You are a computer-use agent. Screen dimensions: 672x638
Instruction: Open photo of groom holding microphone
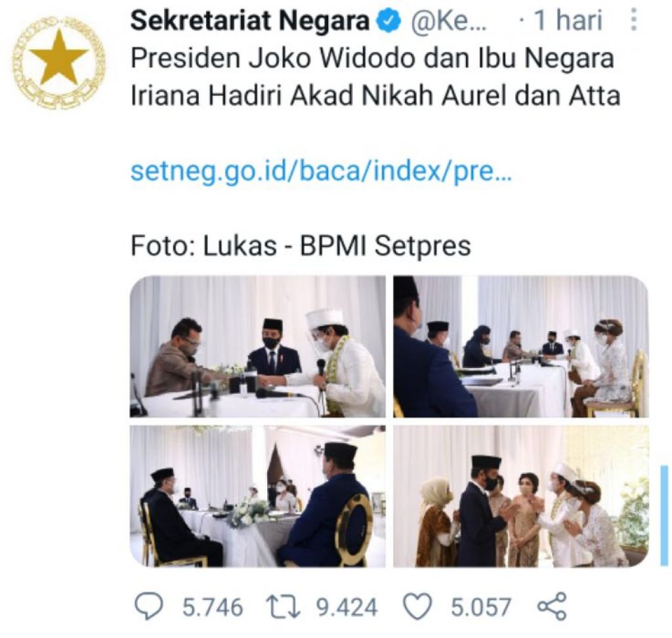click(x=257, y=347)
